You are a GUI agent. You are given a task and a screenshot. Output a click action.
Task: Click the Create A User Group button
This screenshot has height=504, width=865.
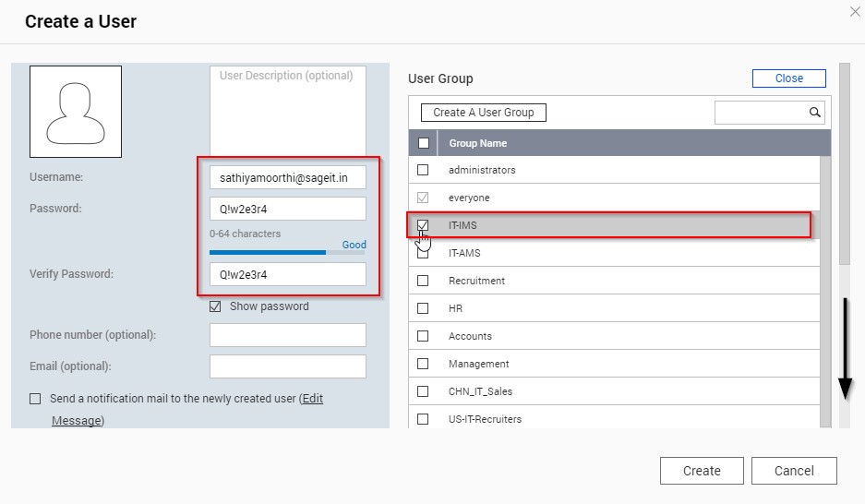click(x=484, y=113)
